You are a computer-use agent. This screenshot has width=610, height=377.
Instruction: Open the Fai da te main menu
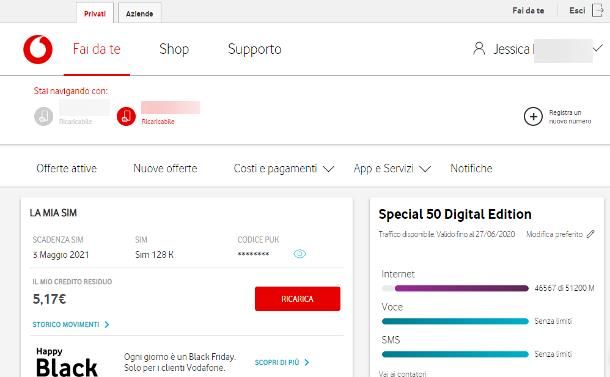pyautogui.click(x=96, y=49)
